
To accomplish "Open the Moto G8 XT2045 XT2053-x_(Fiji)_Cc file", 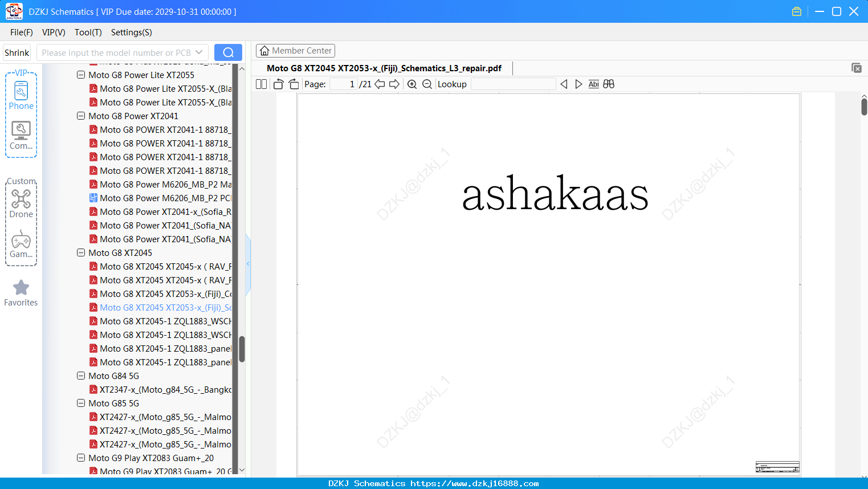I will coord(160,294).
